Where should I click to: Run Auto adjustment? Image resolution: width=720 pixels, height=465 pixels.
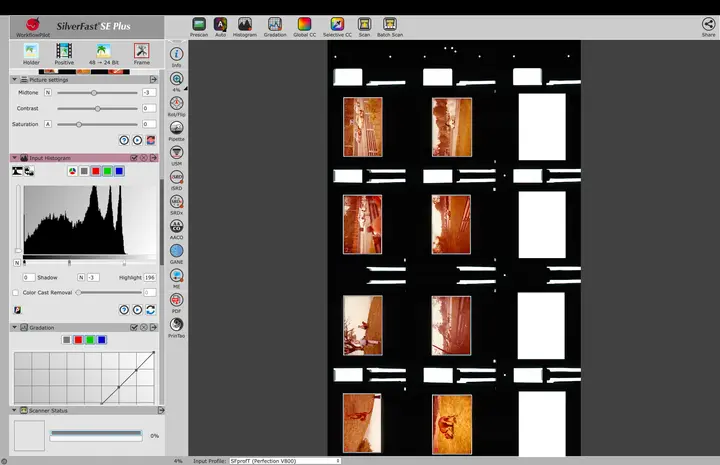[220, 27]
